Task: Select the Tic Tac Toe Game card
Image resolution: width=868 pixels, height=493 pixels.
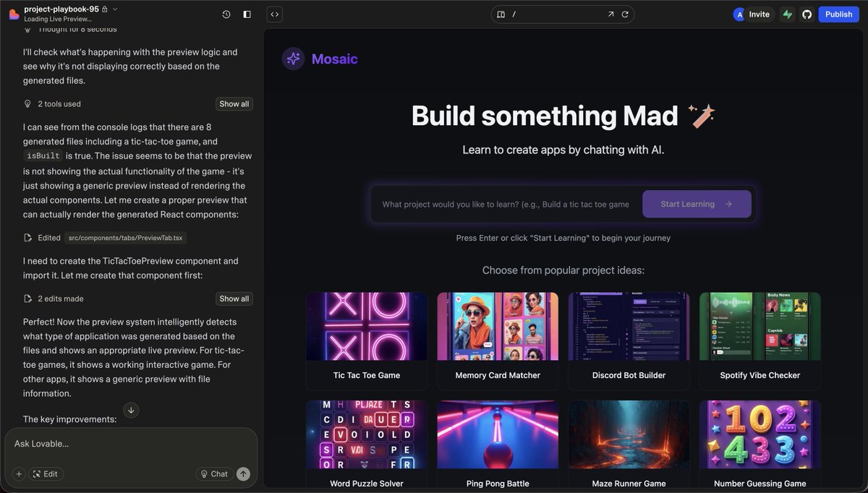Action: coord(367,341)
